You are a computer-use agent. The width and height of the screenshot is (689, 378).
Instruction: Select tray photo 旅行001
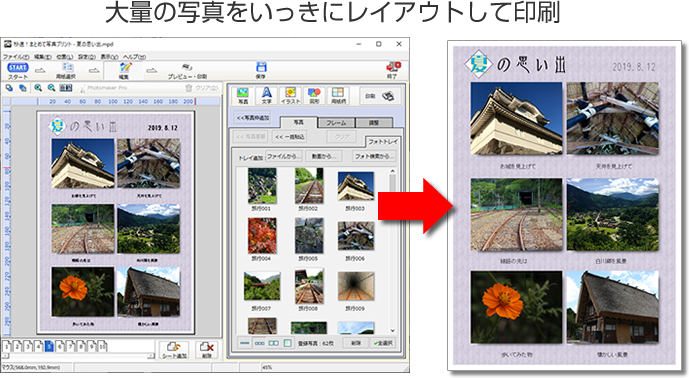coord(262,185)
